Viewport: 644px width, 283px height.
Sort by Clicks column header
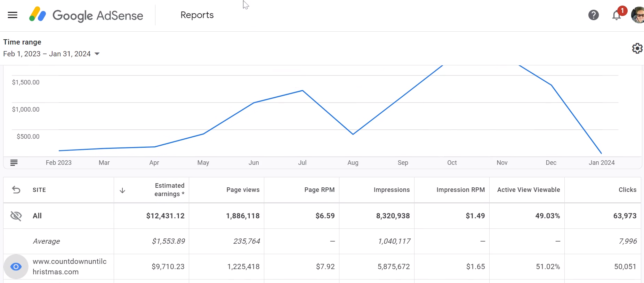point(627,190)
